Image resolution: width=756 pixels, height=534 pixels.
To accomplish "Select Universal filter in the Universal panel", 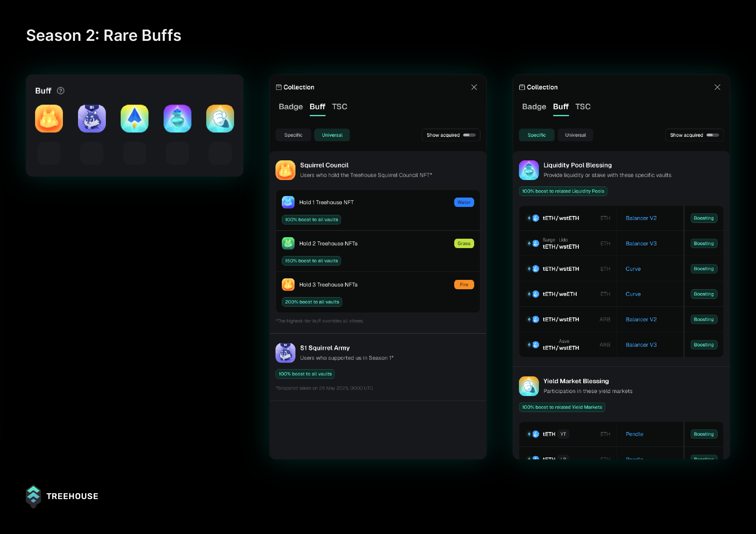I will point(332,135).
